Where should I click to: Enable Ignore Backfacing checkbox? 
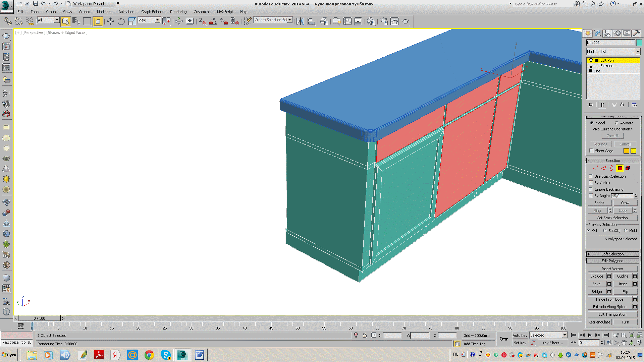click(591, 189)
